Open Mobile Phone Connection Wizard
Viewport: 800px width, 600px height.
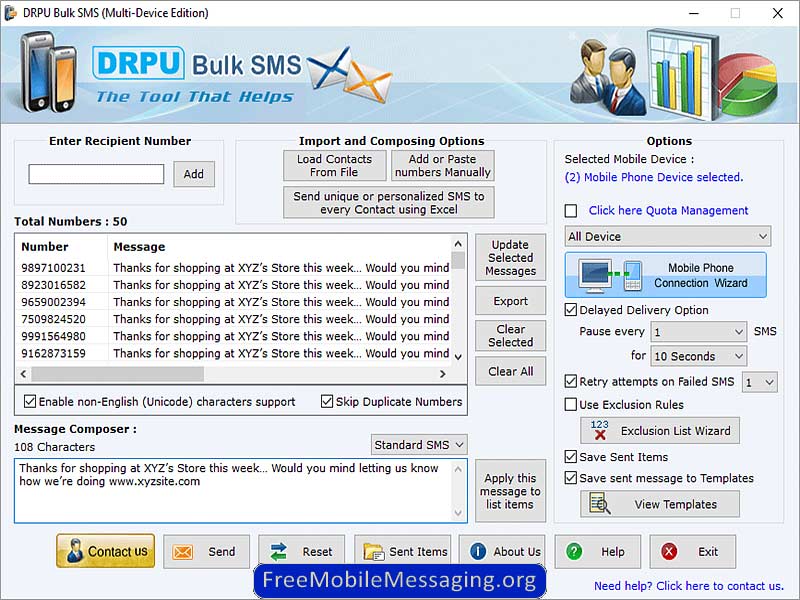coord(665,275)
